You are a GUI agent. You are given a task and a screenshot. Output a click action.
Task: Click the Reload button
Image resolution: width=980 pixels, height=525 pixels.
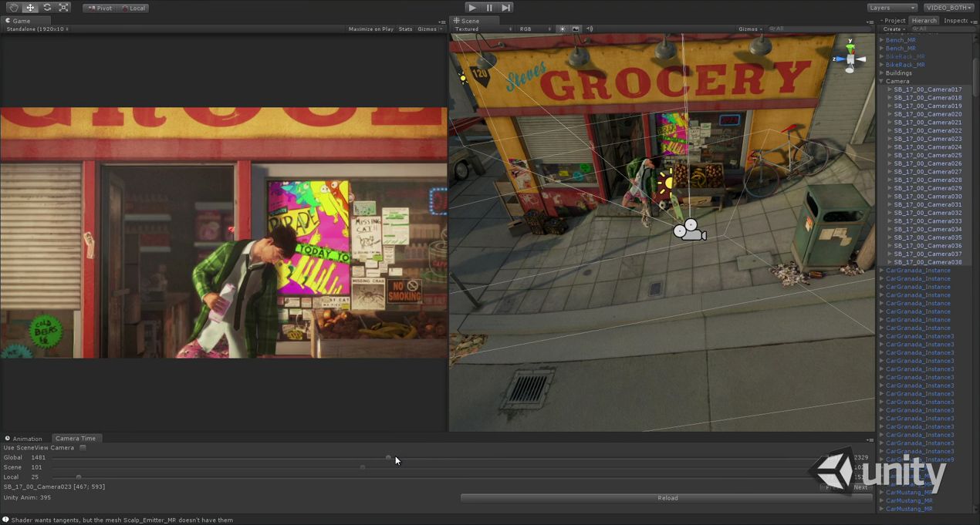click(x=667, y=498)
